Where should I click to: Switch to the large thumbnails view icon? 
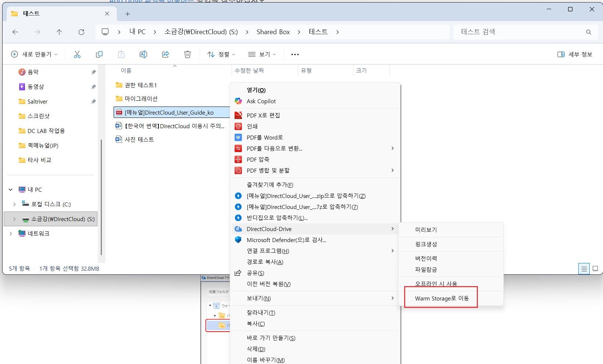(x=595, y=269)
